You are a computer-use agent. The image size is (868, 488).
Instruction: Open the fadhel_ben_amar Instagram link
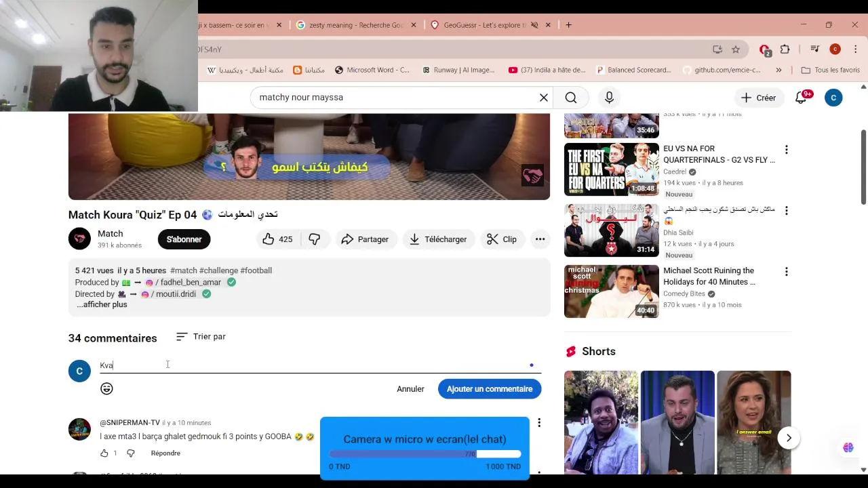point(183,283)
